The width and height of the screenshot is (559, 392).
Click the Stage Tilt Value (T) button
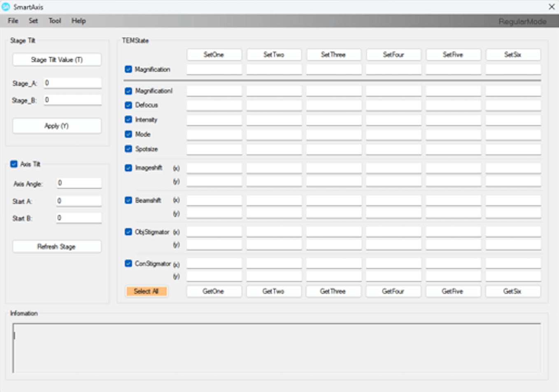coord(57,60)
